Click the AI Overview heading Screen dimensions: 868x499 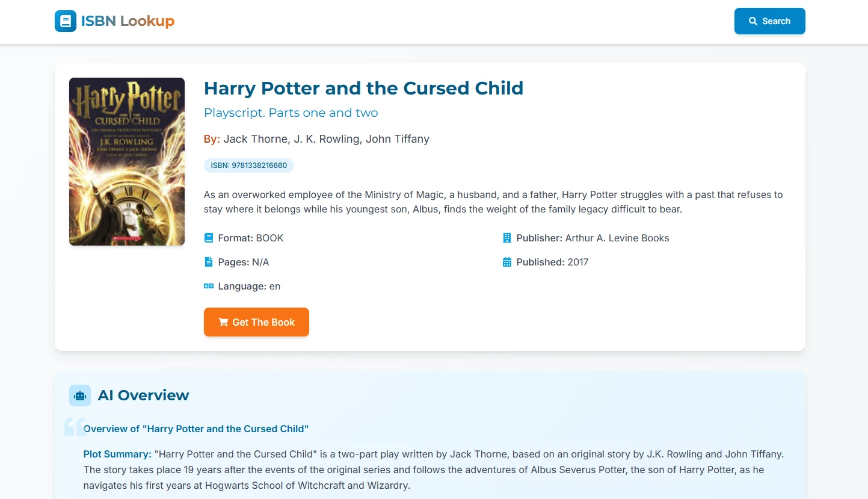pyautogui.click(x=143, y=395)
